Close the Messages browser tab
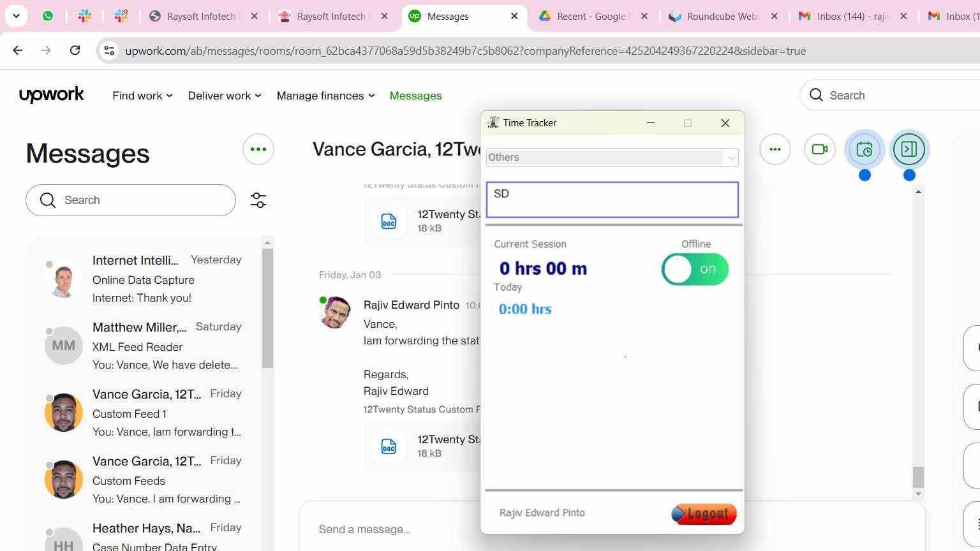Screen dimensions: 980x551 [x=514, y=16]
